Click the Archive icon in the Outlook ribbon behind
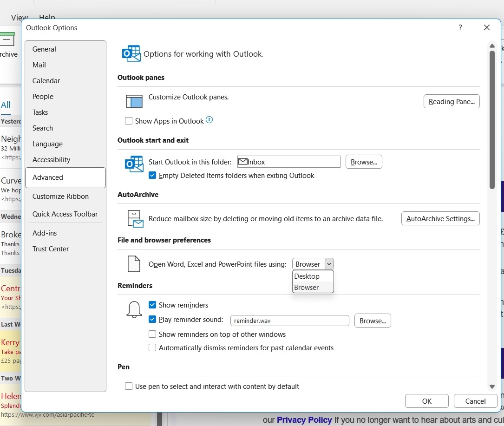The image size is (504, 426). pos(7,39)
